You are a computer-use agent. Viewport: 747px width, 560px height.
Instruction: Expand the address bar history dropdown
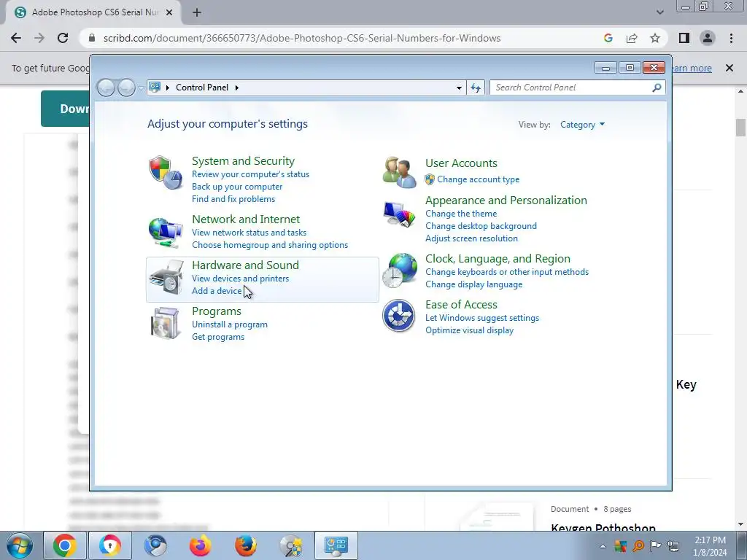click(x=459, y=87)
